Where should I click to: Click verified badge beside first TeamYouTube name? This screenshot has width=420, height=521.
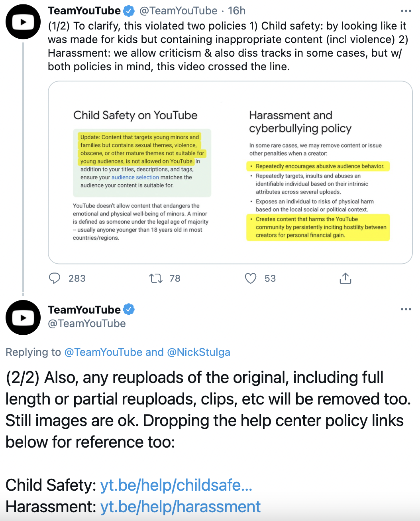tap(129, 11)
